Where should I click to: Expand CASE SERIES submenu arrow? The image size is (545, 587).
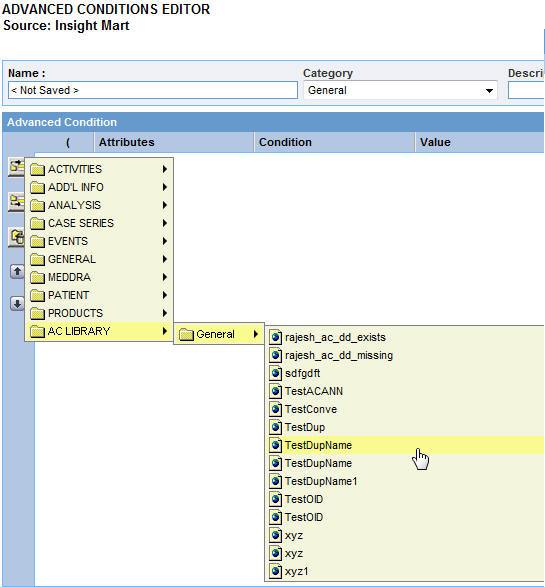tap(165, 223)
